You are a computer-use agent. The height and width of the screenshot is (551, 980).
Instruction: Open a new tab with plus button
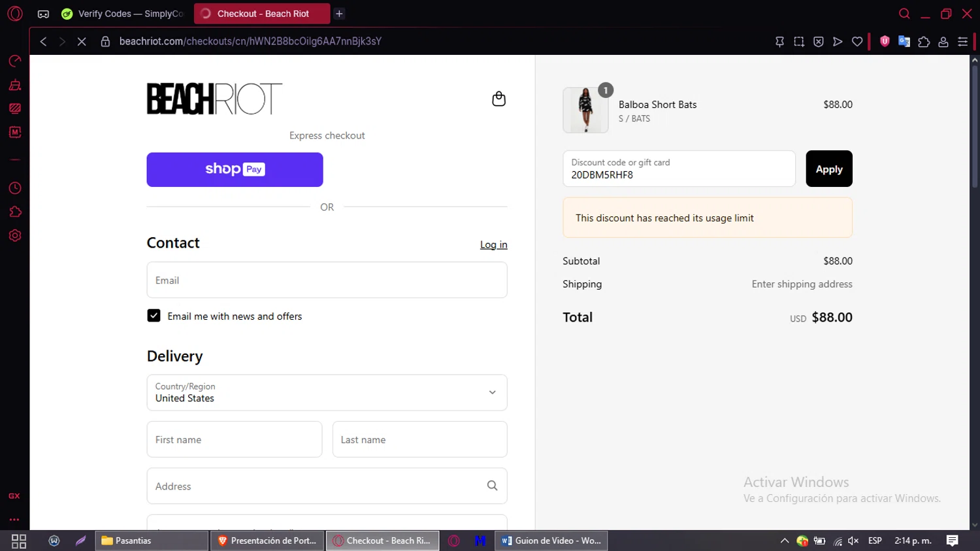(x=339, y=14)
